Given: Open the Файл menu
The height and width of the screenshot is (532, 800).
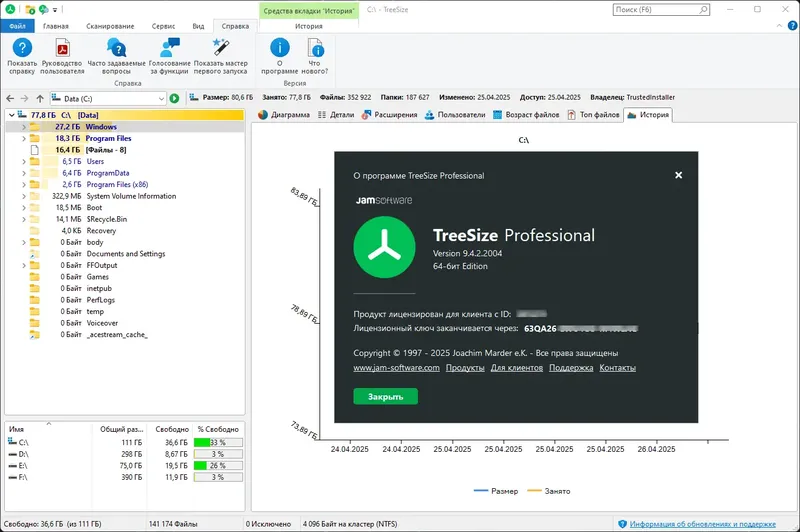Looking at the screenshot, I should (x=17, y=26).
